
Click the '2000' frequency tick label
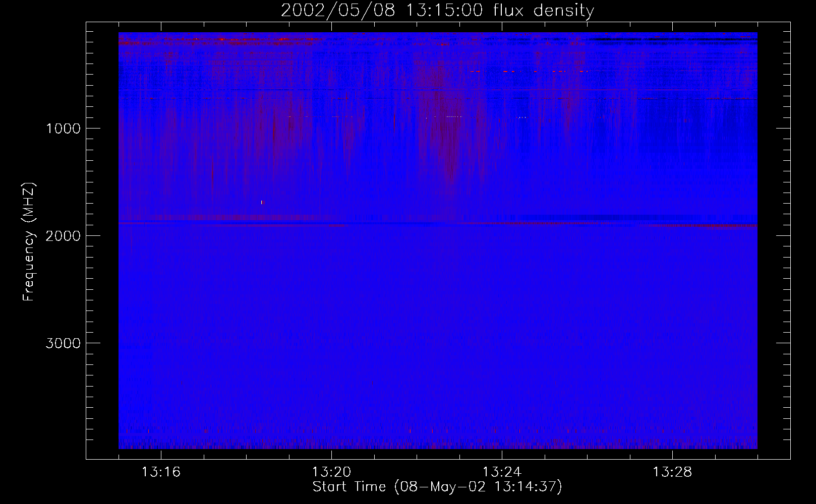coord(63,236)
